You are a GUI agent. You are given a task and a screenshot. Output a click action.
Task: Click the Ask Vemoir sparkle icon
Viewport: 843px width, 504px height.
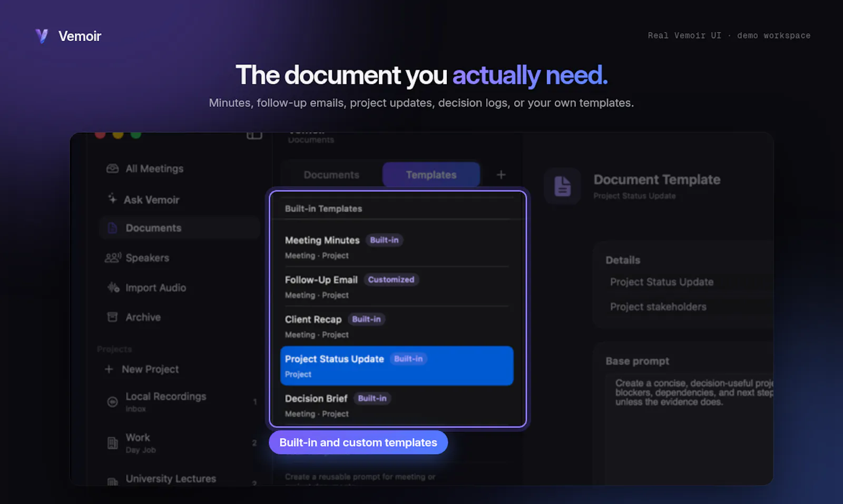pyautogui.click(x=112, y=199)
